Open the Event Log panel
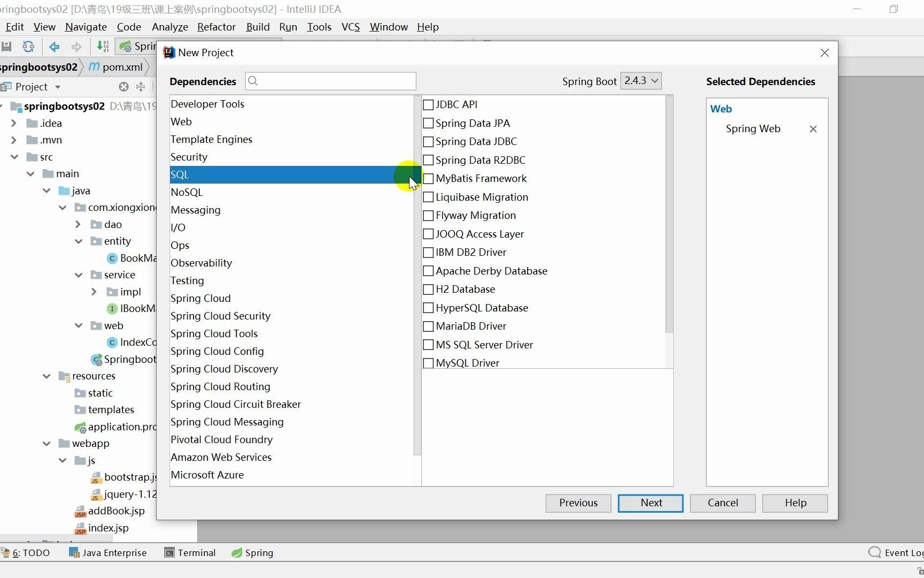The height and width of the screenshot is (578, 924). [896, 553]
